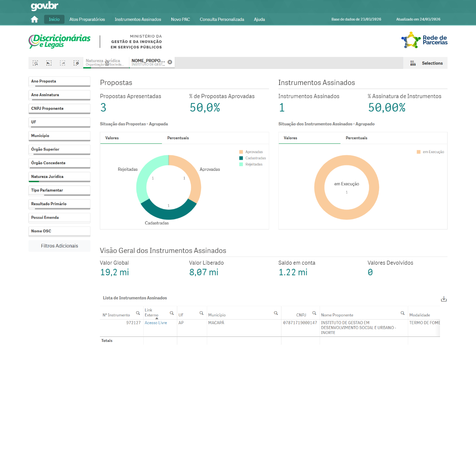The height and width of the screenshot is (450, 476).
Task: Search the CNPJ column
Action: (x=314, y=313)
